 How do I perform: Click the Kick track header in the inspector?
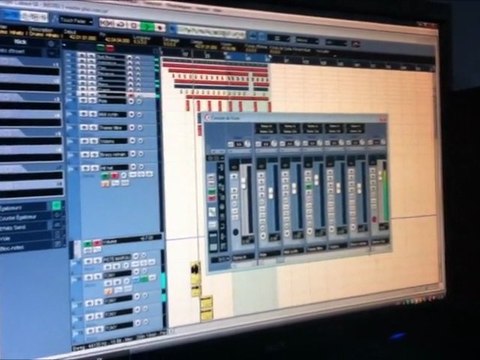pyautogui.click(x=21, y=42)
